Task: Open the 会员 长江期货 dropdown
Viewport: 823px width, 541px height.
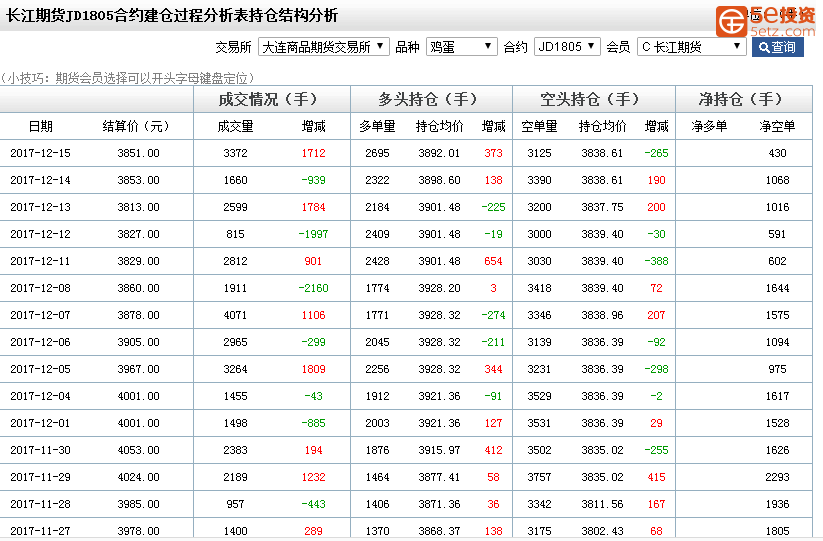Action: 691,47
